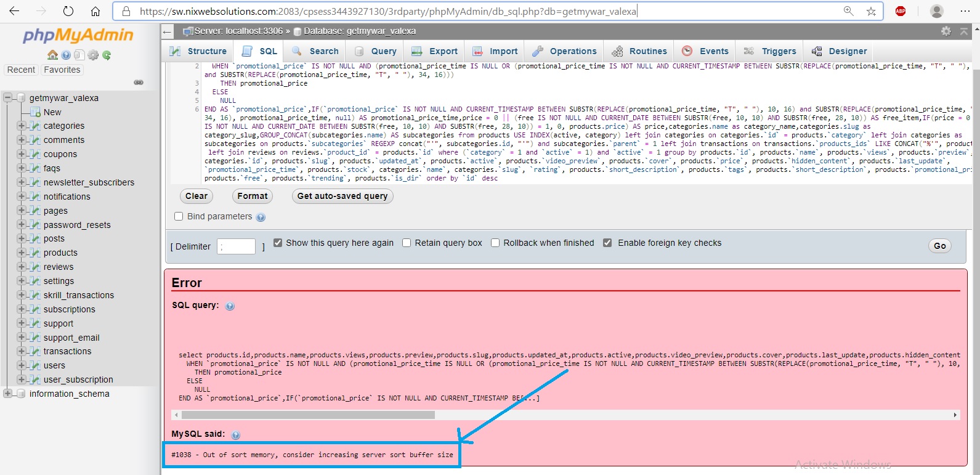Image resolution: width=980 pixels, height=475 pixels.
Task: Click Get auto-saved query button
Action: coord(342,196)
